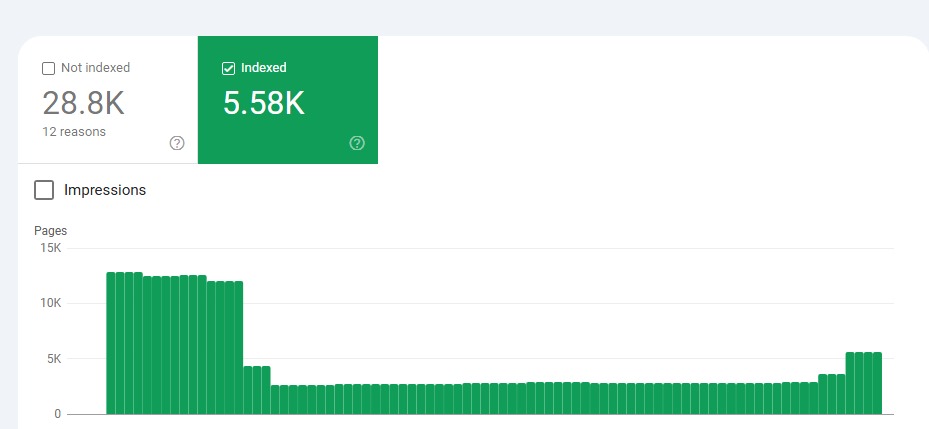The image size is (929, 429).
Task: Click the rightmost bar in chart
Action: pos(877,383)
